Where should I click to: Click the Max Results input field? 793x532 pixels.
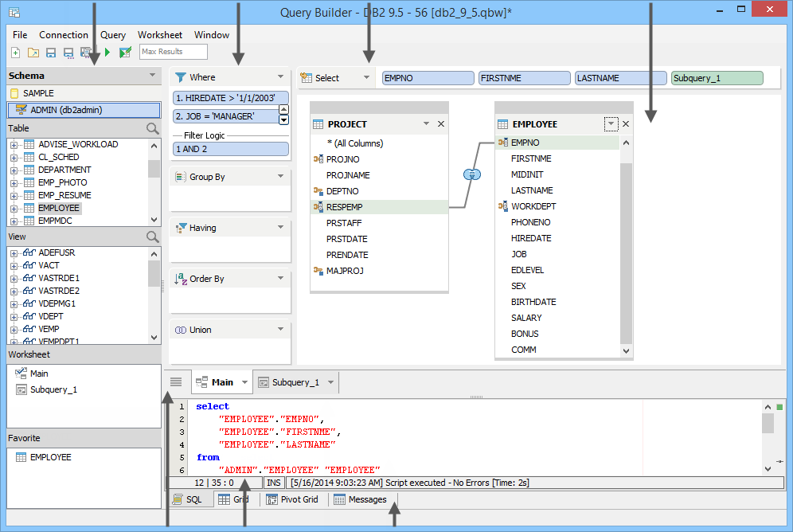pos(173,52)
